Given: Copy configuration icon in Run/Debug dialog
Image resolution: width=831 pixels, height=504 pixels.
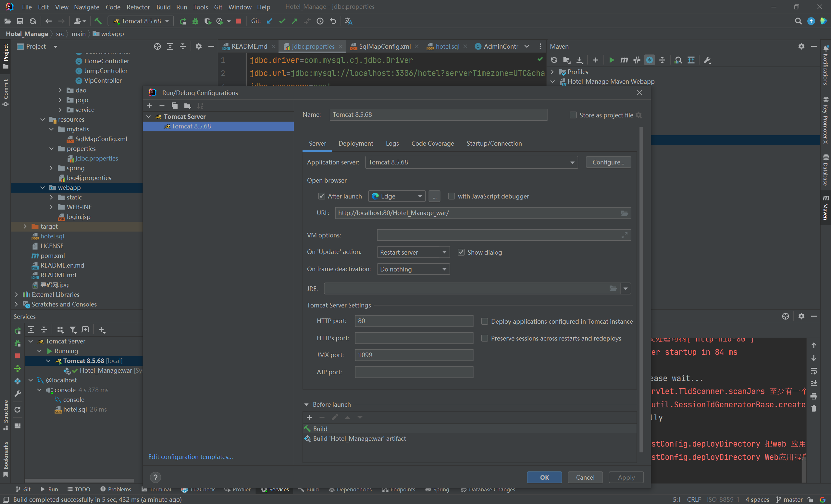Looking at the screenshot, I should (x=174, y=106).
